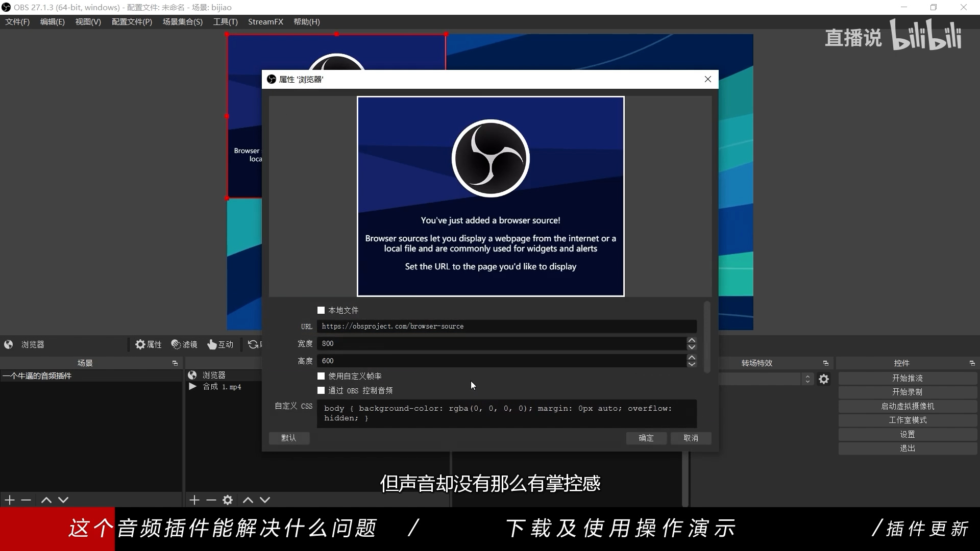Decrease 宽度 value with down stepper

pyautogui.click(x=692, y=347)
